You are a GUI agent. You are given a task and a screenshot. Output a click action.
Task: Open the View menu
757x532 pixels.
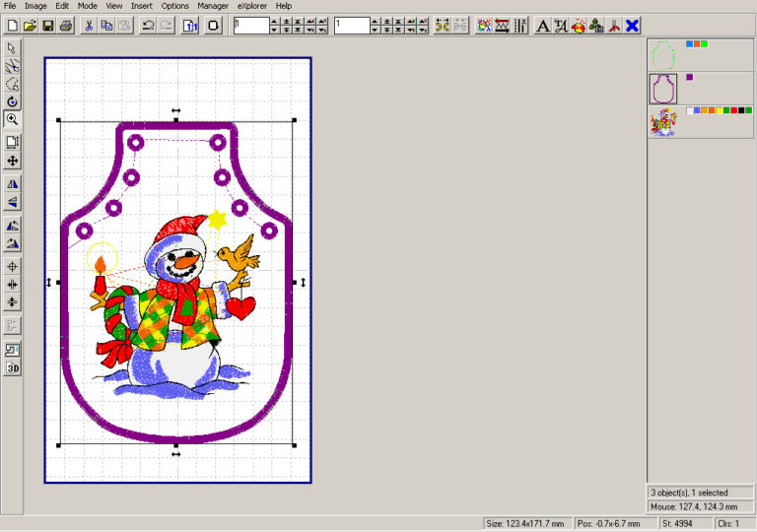click(114, 6)
